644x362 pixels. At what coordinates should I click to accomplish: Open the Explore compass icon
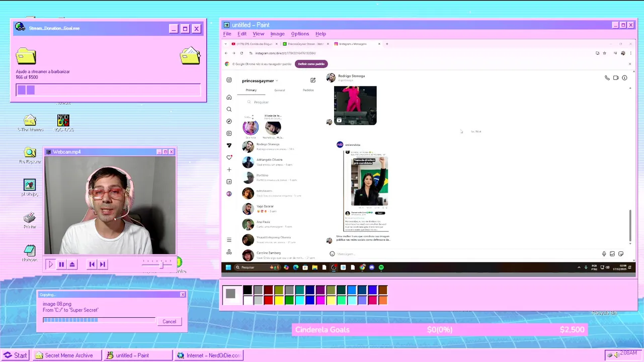[229, 121]
